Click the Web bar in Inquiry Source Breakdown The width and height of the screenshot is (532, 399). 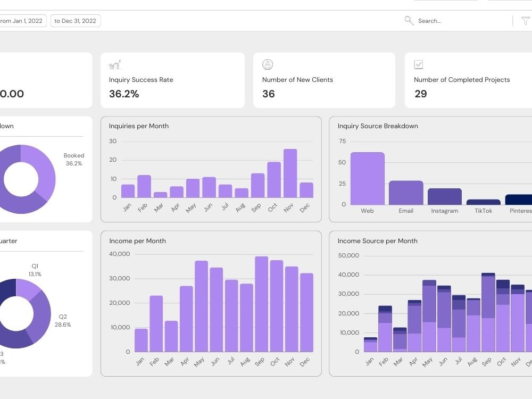[x=367, y=178]
